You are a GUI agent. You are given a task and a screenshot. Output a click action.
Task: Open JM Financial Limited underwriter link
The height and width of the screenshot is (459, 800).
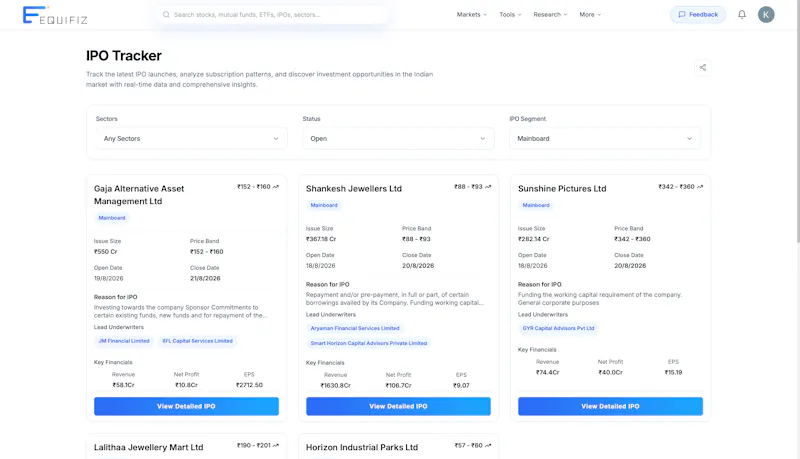pyautogui.click(x=124, y=341)
